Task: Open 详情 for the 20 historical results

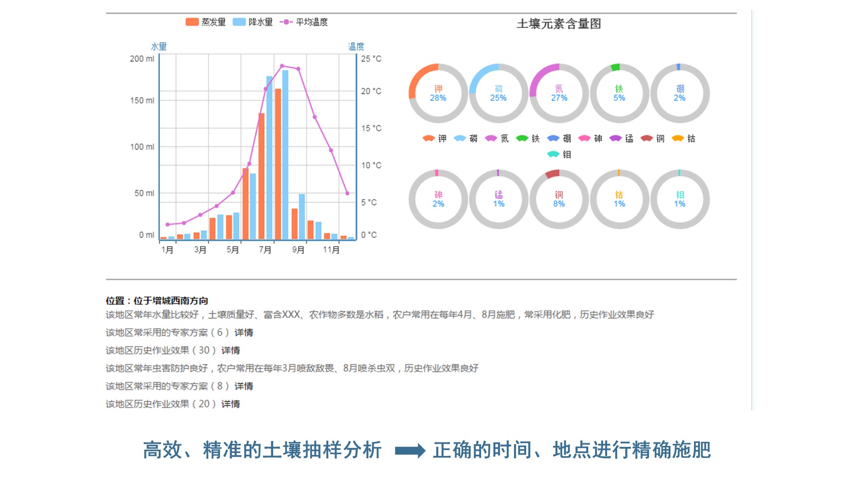Action: 231,404
